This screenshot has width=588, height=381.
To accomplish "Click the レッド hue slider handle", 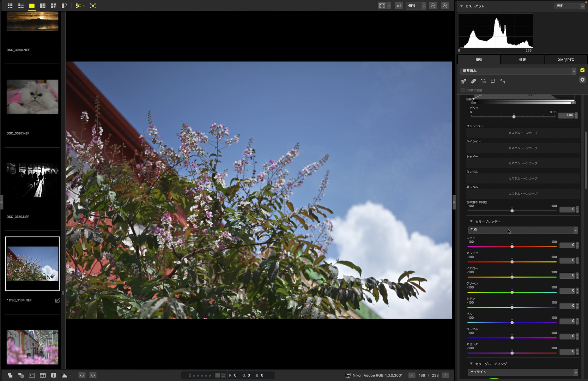I will pos(512,247).
